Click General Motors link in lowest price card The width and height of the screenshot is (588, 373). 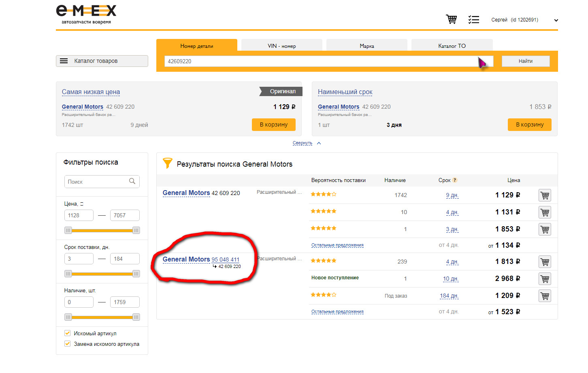tap(83, 107)
